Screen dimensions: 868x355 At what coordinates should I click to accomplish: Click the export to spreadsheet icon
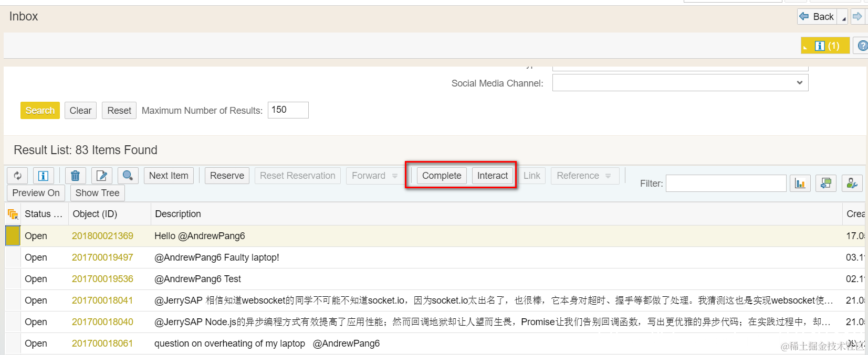coord(826,184)
